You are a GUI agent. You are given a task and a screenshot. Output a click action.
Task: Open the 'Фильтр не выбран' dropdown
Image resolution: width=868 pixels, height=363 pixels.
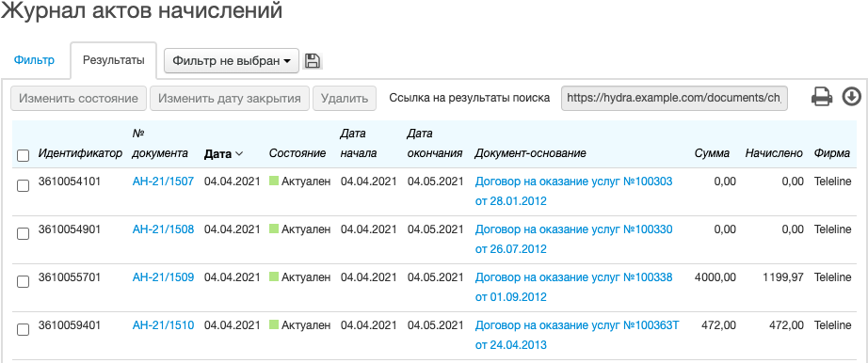coord(232,61)
